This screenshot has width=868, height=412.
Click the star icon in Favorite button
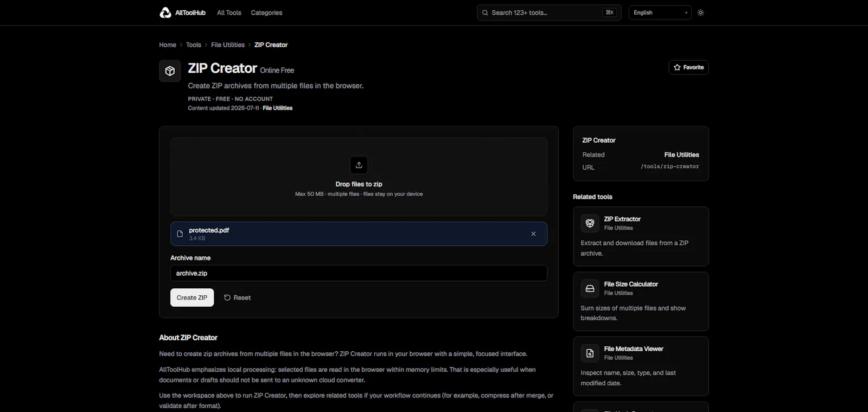pyautogui.click(x=677, y=67)
